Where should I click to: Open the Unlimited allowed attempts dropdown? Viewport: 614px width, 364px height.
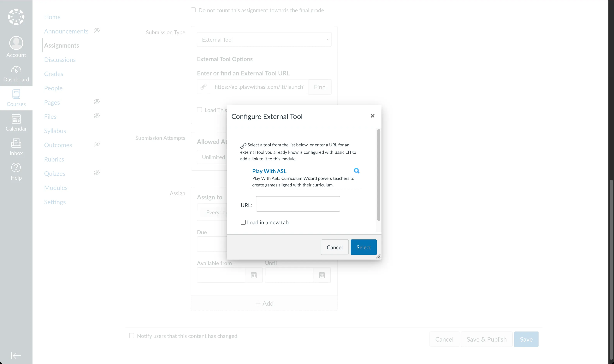[212, 157]
